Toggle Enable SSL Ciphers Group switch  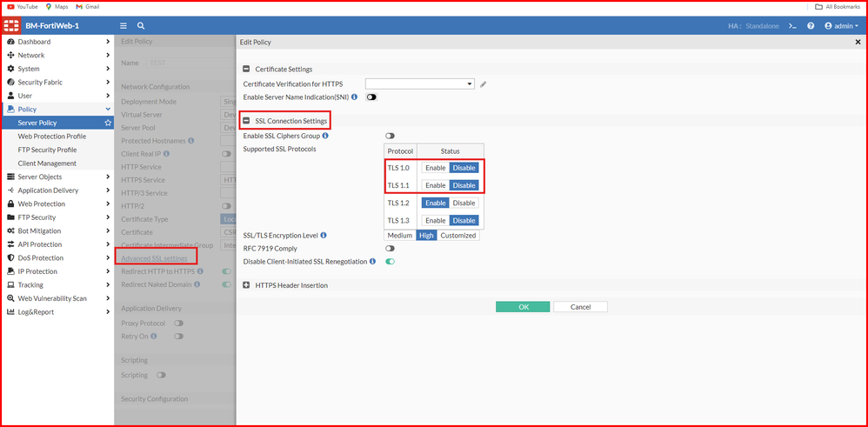pos(391,136)
